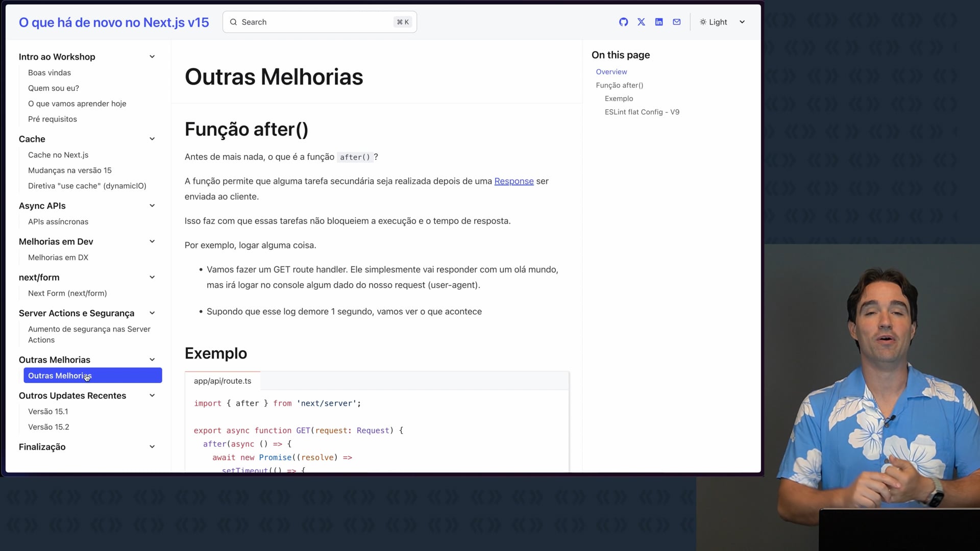Viewport: 980px width, 551px height.
Task: Collapse the Intro ao Workshop section
Action: 152,57
